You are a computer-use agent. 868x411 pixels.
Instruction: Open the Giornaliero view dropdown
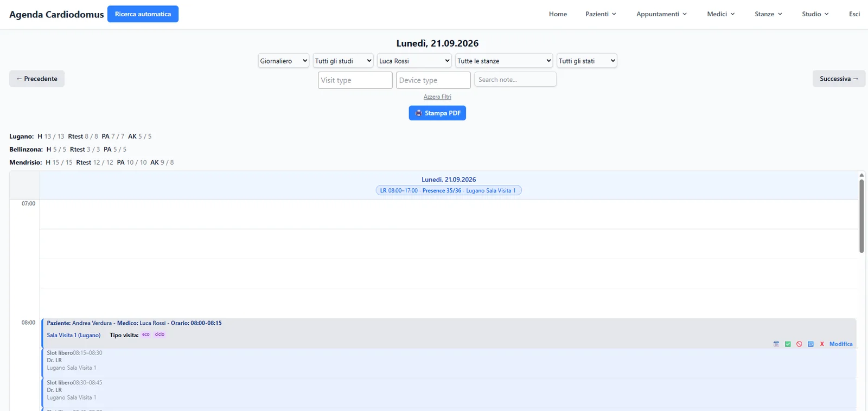(283, 61)
